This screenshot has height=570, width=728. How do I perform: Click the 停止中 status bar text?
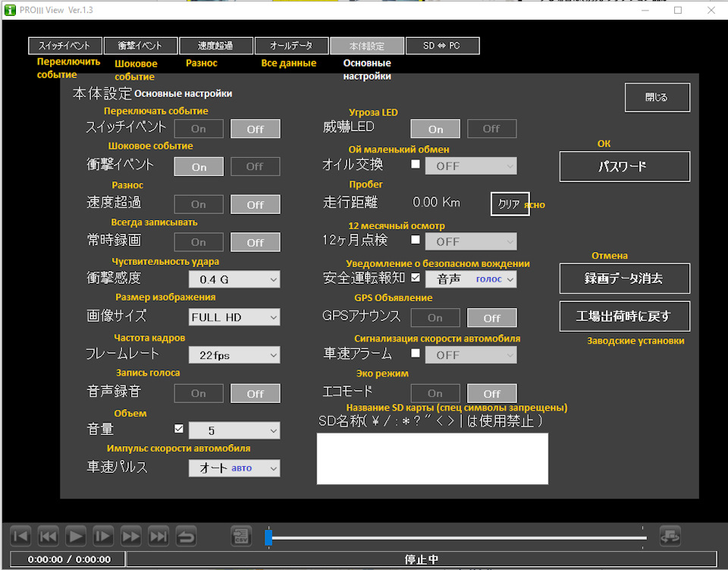click(x=422, y=559)
